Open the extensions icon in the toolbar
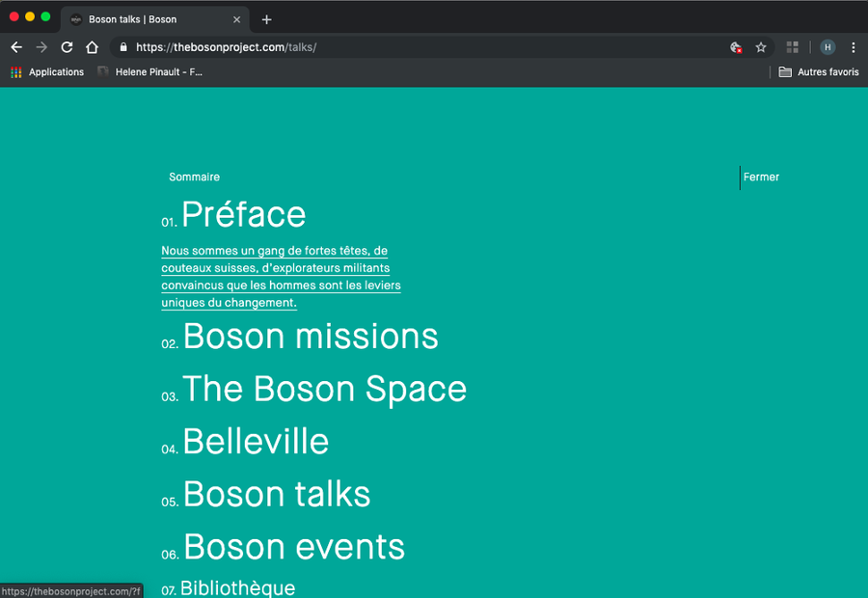 793,47
